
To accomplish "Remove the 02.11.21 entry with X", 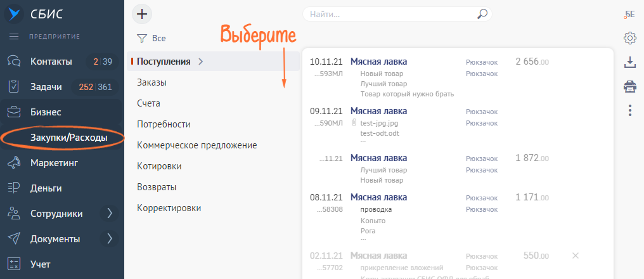I will 575,256.
